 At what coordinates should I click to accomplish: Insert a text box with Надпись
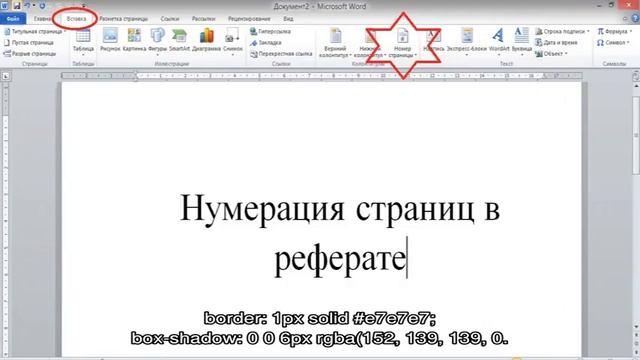point(433,40)
